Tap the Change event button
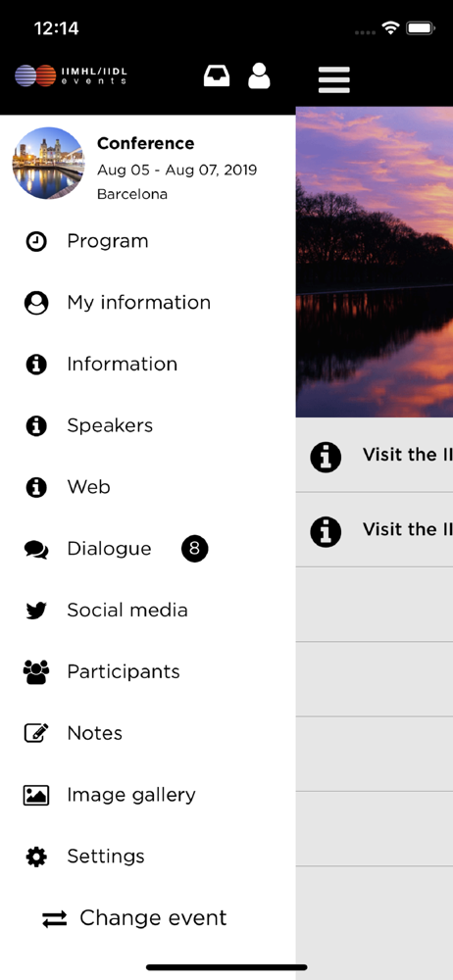The image size is (453, 980). [134, 918]
